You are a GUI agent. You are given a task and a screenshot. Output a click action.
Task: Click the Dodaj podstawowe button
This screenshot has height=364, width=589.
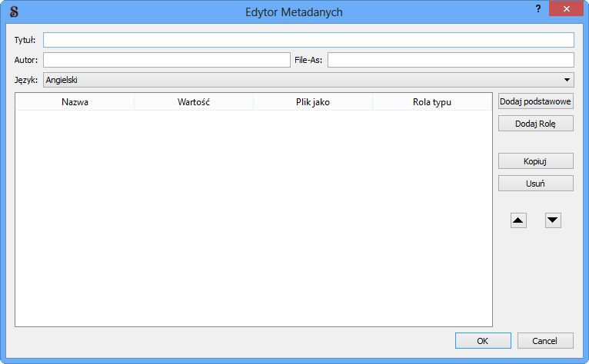point(536,101)
